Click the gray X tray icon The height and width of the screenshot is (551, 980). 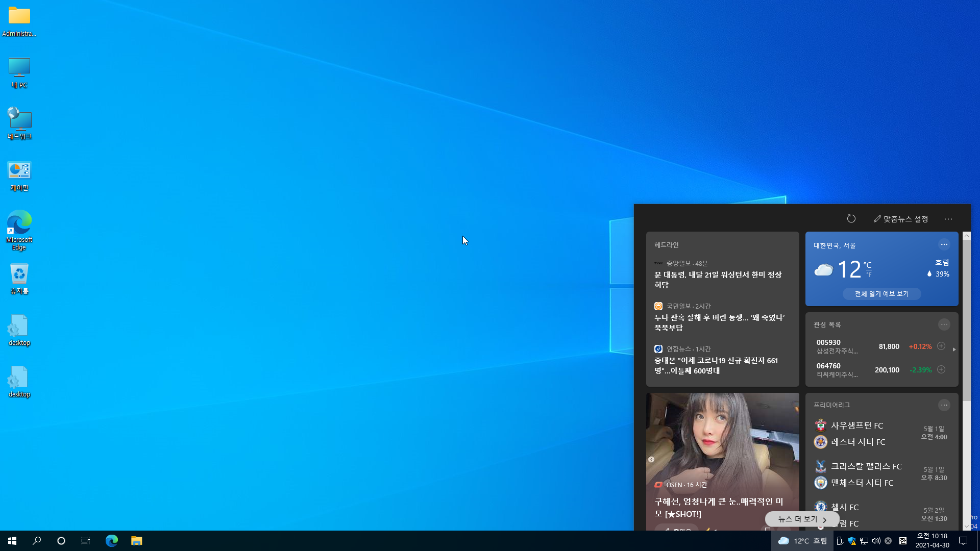coord(888,541)
